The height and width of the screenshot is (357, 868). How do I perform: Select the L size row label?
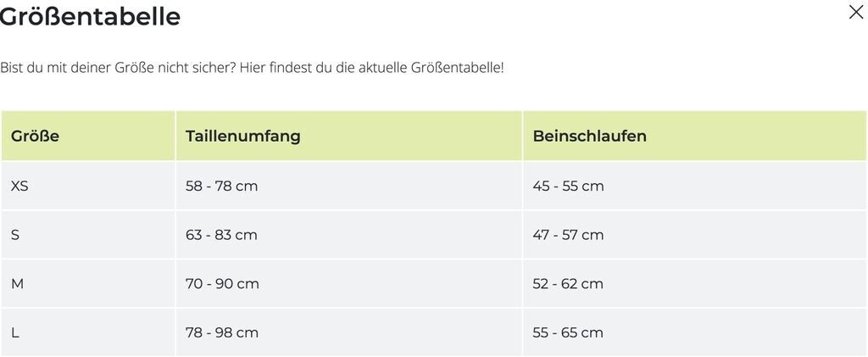15,332
